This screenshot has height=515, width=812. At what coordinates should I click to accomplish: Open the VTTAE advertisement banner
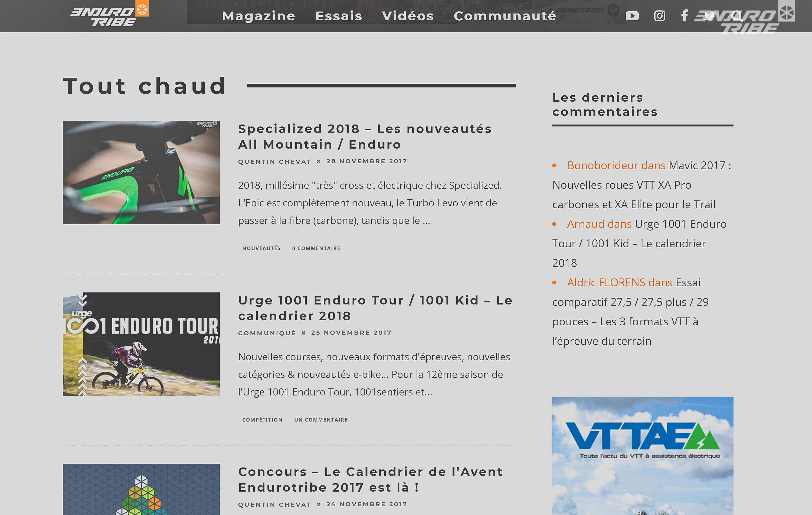pos(642,456)
